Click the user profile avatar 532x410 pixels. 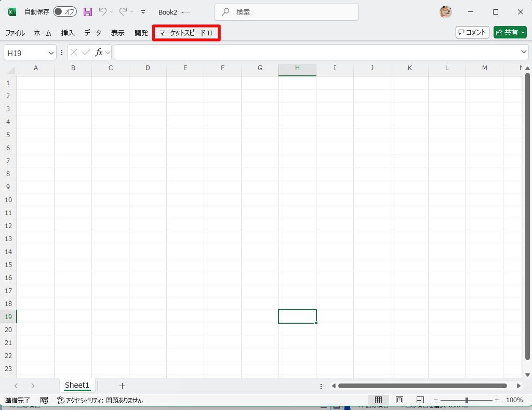pos(445,11)
